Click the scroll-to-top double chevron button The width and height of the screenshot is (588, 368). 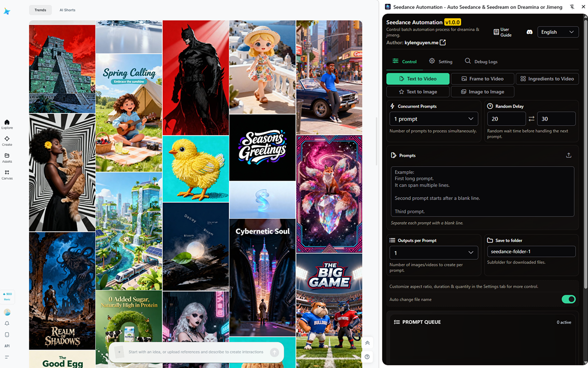pos(367,343)
